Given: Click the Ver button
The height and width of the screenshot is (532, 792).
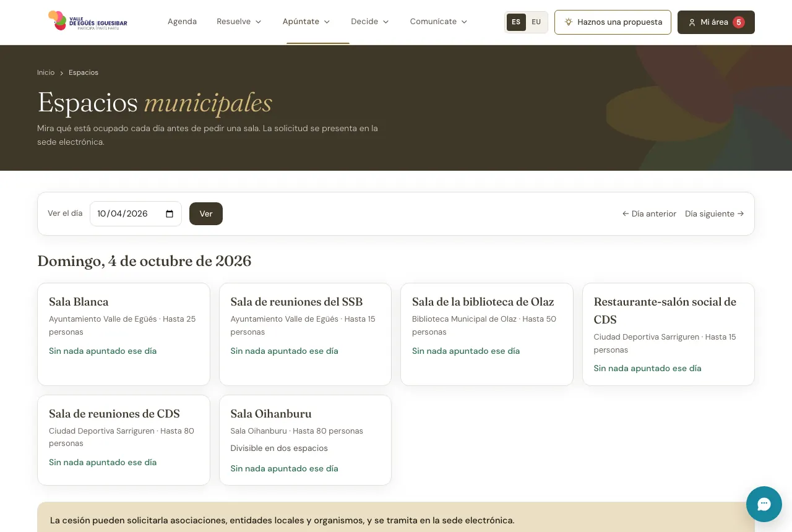Looking at the screenshot, I should click(206, 214).
